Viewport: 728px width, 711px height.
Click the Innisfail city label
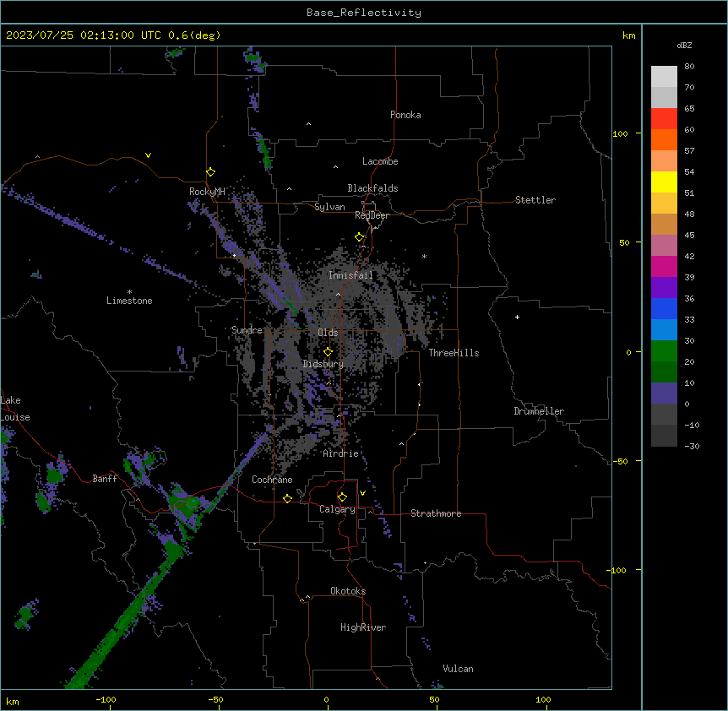tap(350, 275)
